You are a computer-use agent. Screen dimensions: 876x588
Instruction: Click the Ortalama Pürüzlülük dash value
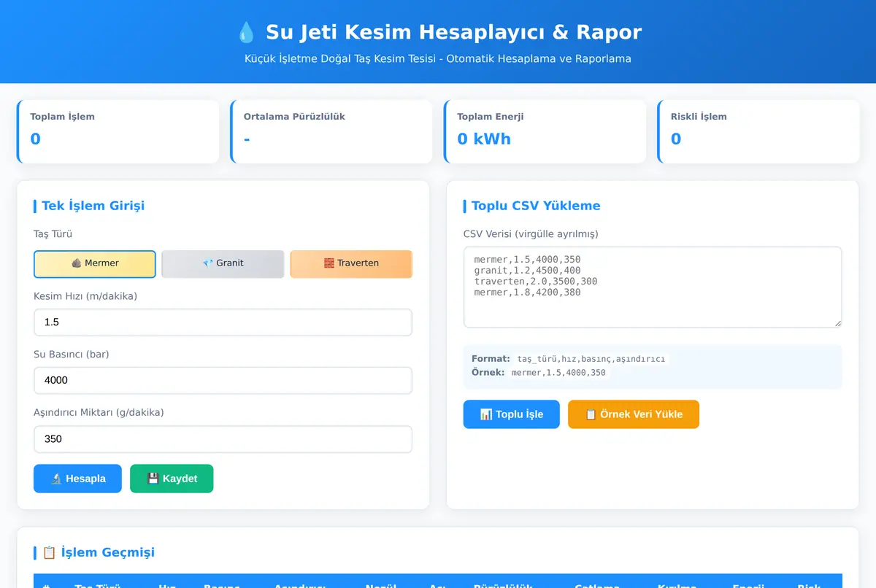click(247, 139)
